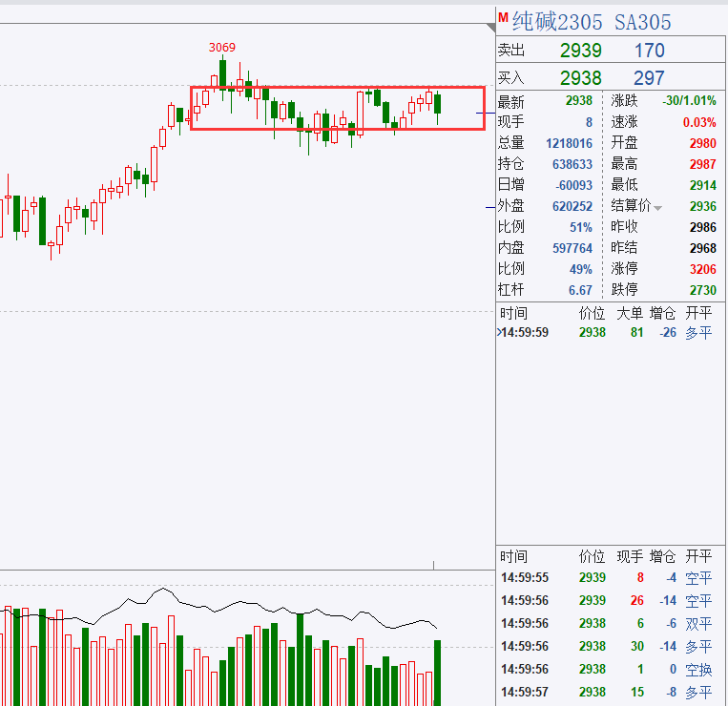Screen dimensions: 728x706
Task: Sort by 大单 column header
Action: click(629, 313)
